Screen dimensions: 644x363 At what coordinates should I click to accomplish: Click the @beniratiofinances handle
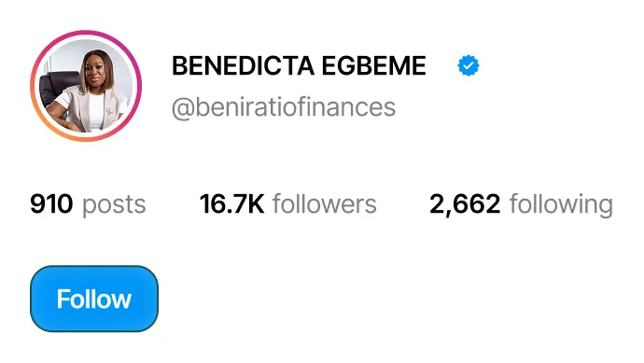tap(284, 107)
